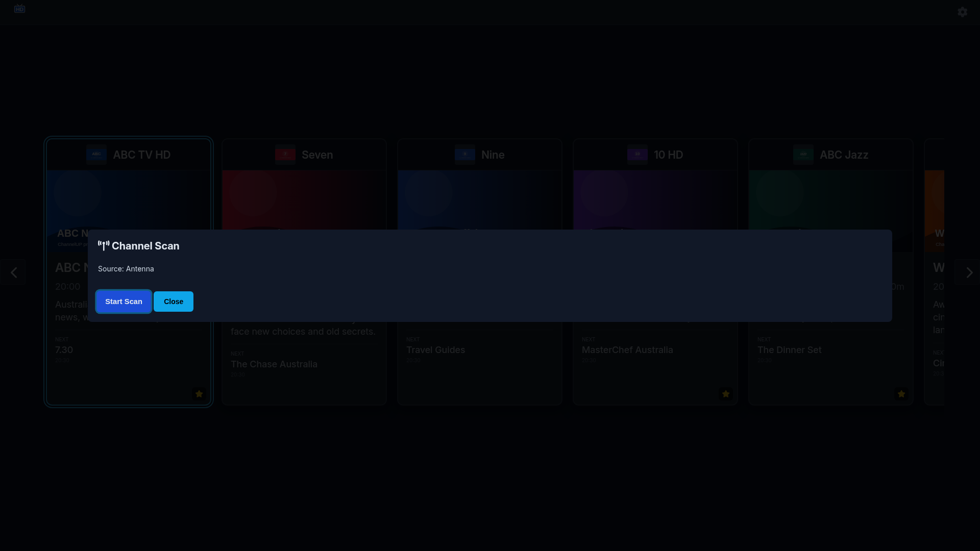The width and height of the screenshot is (980, 551).
Task: Click next program 7.30
Action: point(64,350)
